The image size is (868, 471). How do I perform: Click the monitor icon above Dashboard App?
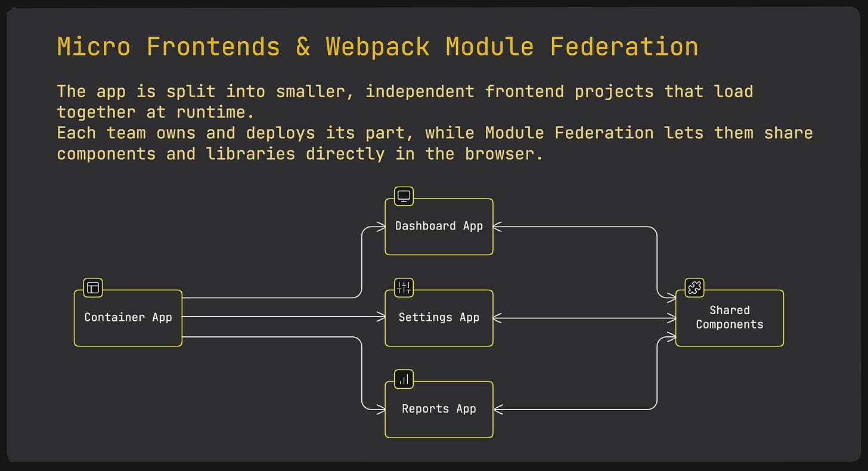coord(402,196)
